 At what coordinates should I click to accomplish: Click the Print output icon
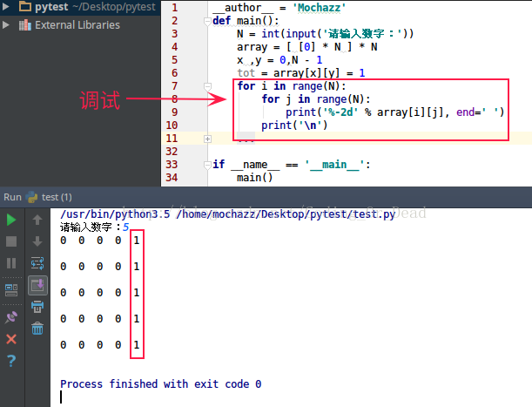(x=37, y=307)
